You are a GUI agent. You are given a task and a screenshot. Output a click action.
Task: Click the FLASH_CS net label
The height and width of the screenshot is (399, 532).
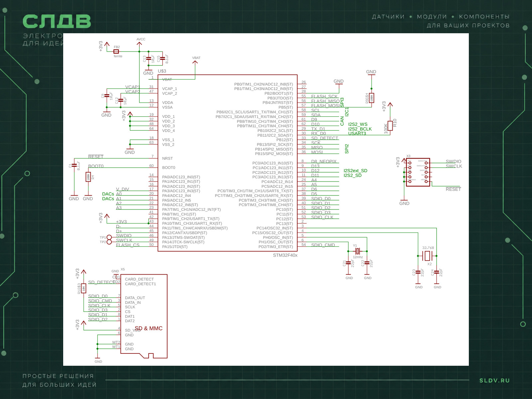tap(128, 245)
